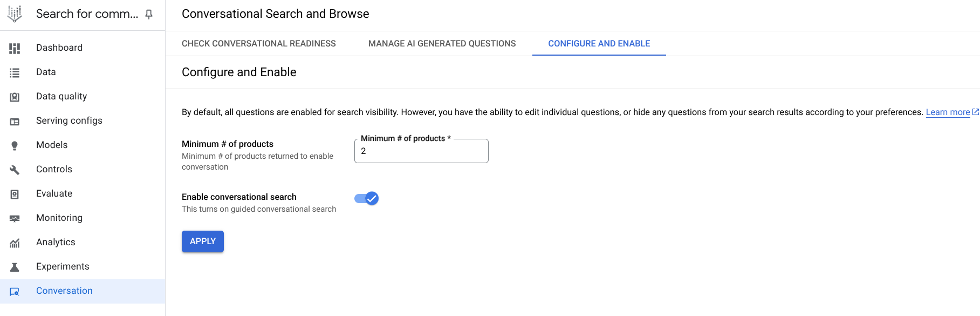This screenshot has height=316, width=980.
Task: Click the Dashboard icon in sidebar
Action: click(15, 48)
